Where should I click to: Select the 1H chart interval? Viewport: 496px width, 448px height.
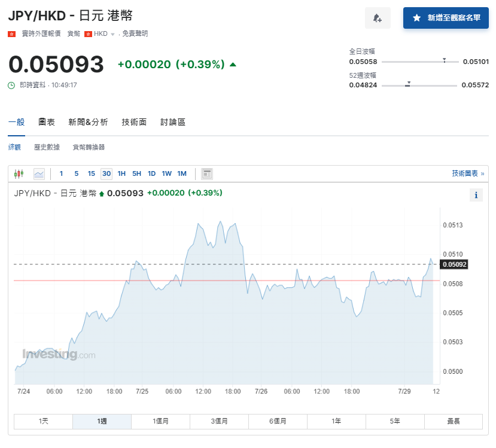[121, 174]
